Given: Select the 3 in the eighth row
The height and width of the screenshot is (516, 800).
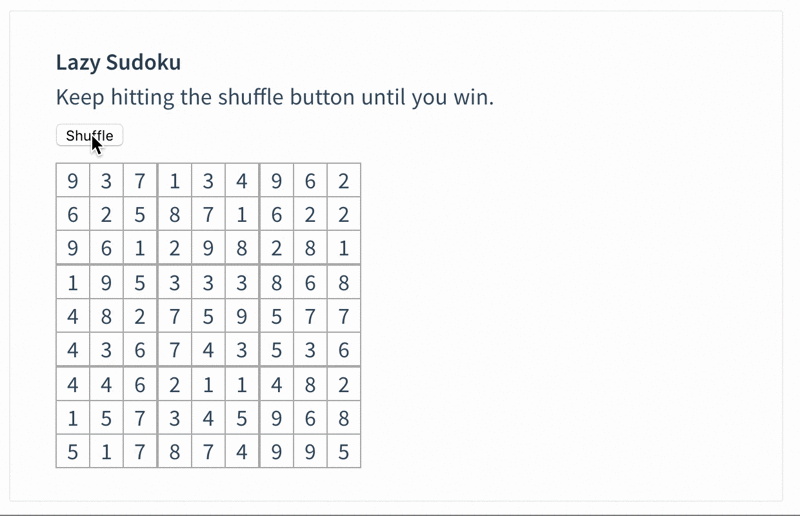Looking at the screenshot, I should (x=174, y=418).
